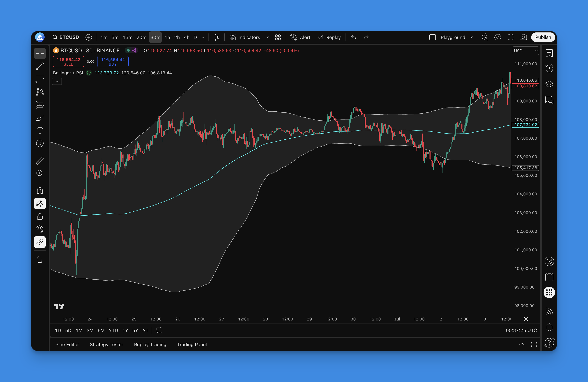
Task: Open chart settings hexagon icon
Action: pyautogui.click(x=498, y=37)
